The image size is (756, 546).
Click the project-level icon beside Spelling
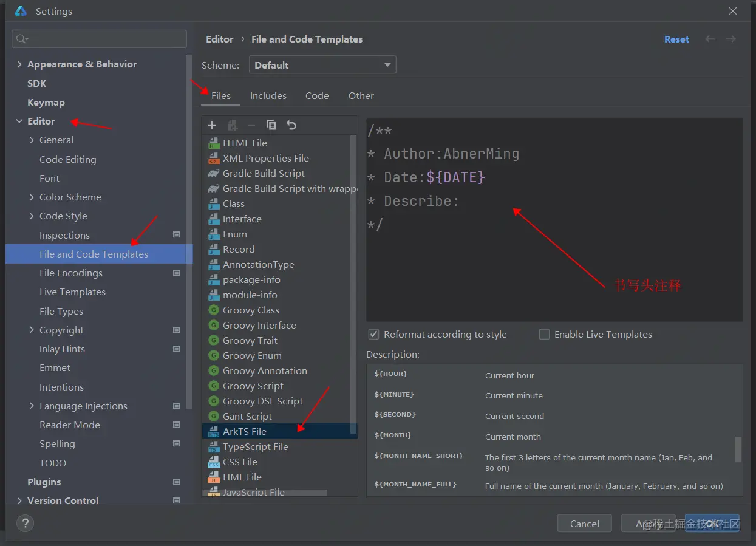(177, 443)
